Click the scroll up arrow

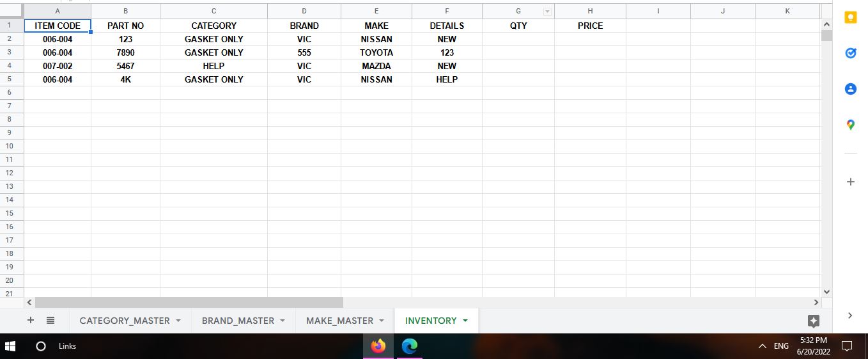tap(826, 24)
